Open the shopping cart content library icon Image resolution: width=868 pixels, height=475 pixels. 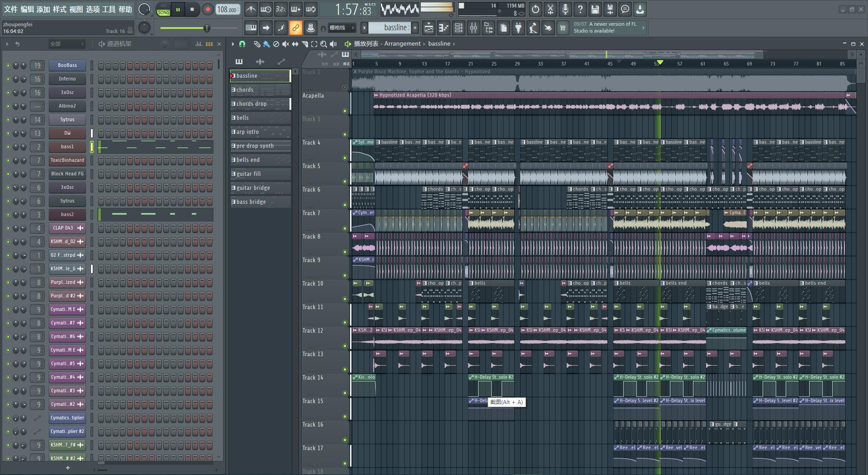(x=563, y=28)
